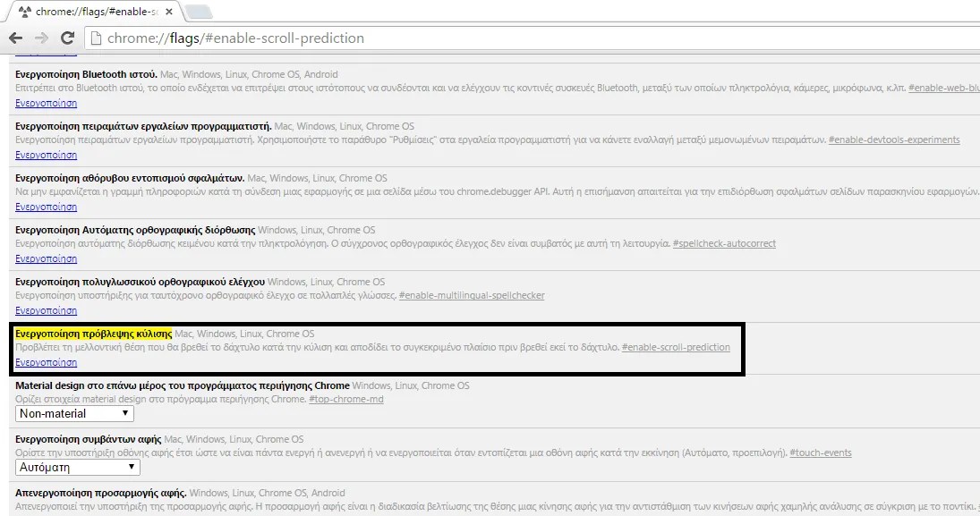
Task: Click title Material design στο επάνω μέρος
Action: click(182, 385)
